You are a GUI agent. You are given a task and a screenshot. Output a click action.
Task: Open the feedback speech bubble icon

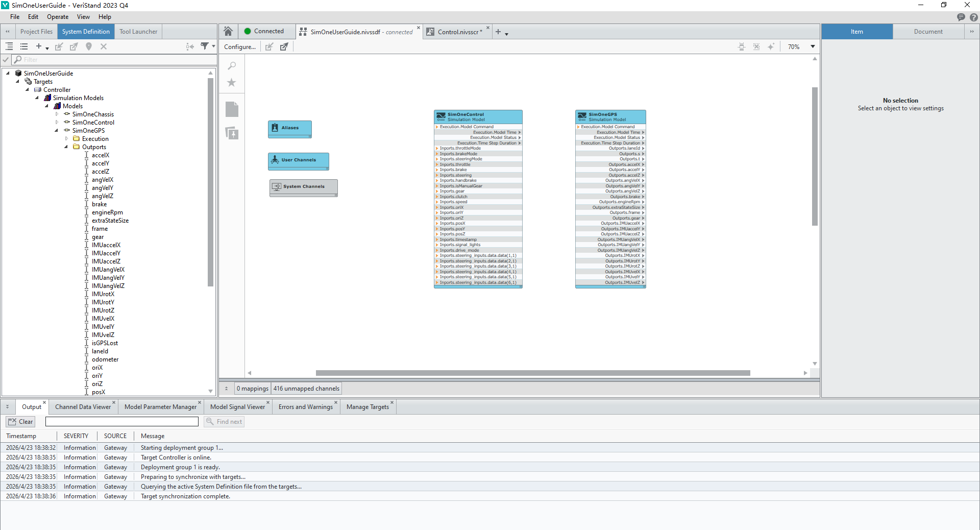tap(961, 17)
